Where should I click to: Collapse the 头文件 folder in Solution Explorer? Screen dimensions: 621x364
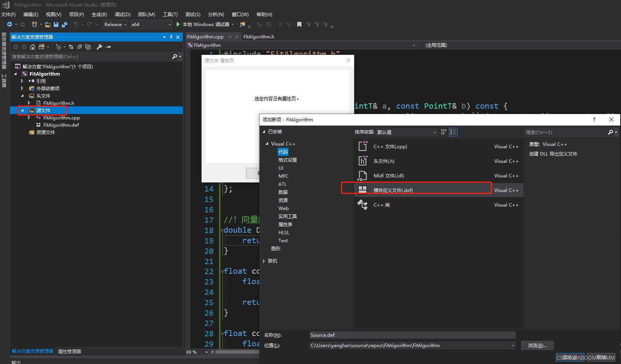point(22,96)
